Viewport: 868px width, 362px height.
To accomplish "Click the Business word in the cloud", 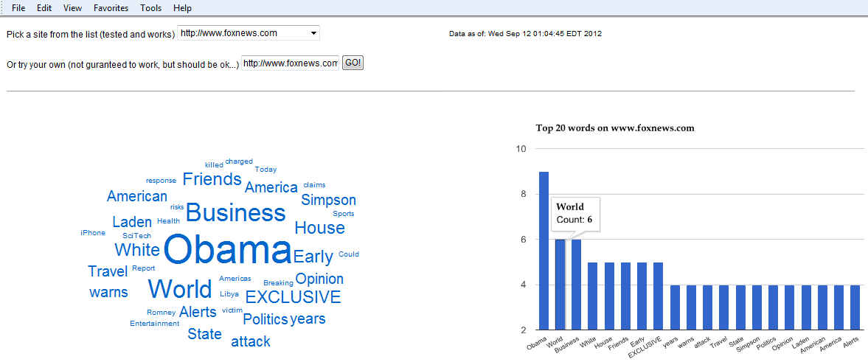I will [x=236, y=212].
